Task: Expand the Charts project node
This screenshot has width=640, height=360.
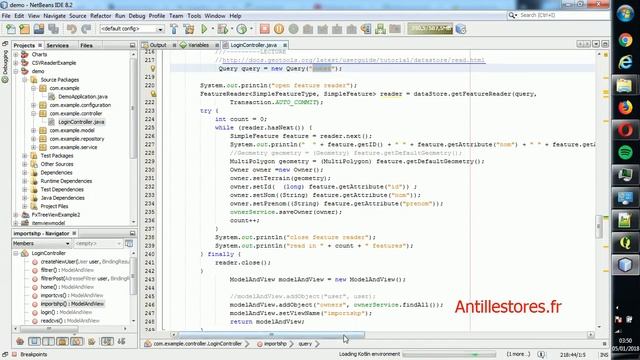Action: (x=16, y=54)
